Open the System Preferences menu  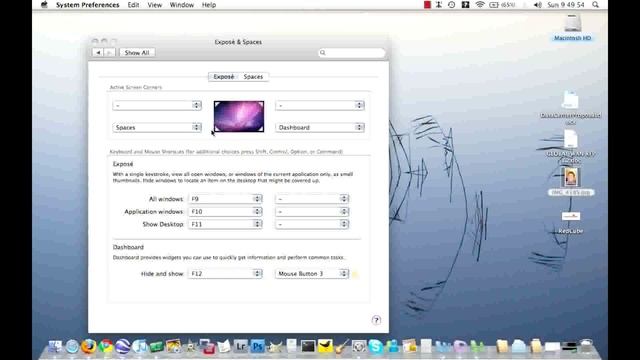[x=87, y=5]
